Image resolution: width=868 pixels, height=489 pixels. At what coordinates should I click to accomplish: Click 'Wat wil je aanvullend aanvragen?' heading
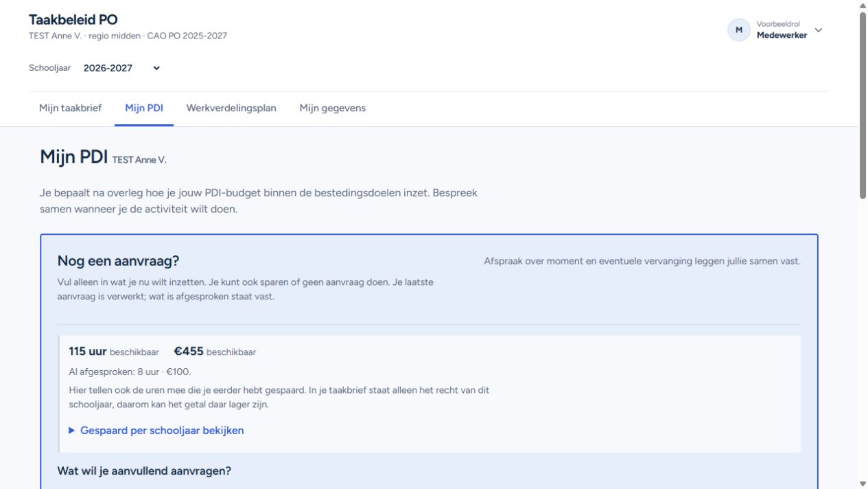pos(144,471)
